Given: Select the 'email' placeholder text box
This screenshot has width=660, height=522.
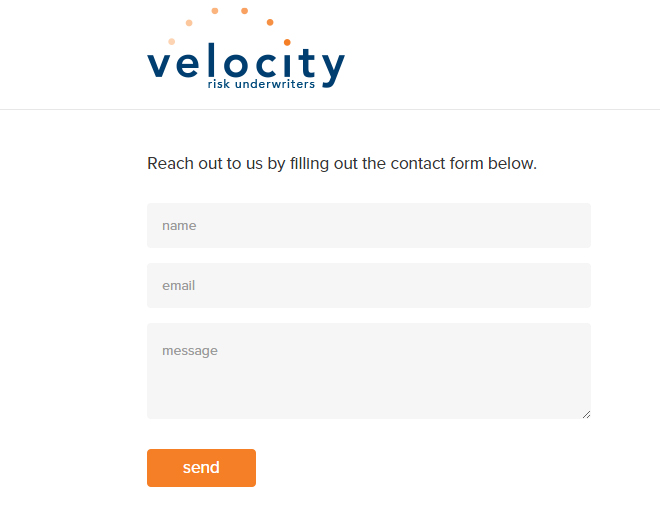Looking at the screenshot, I should click(x=178, y=285).
